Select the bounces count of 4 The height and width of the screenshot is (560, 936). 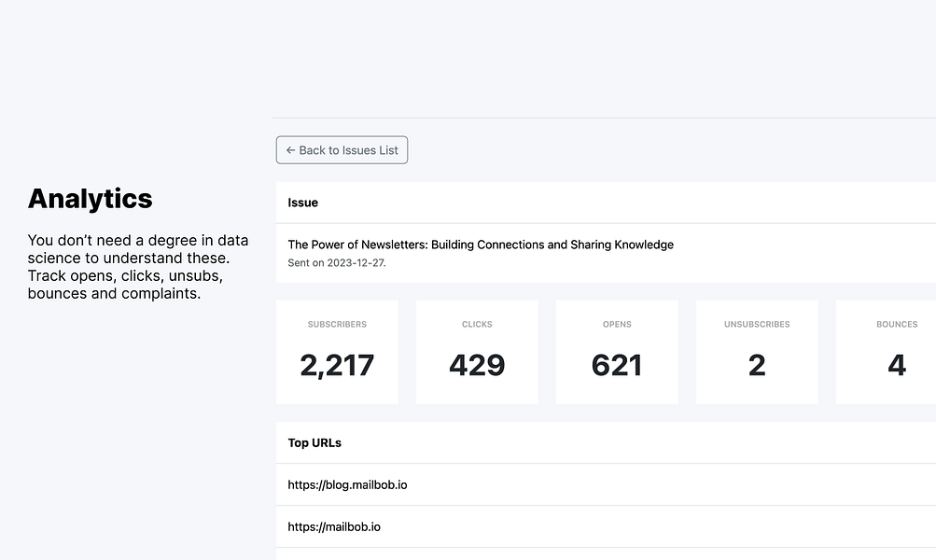pyautogui.click(x=897, y=365)
